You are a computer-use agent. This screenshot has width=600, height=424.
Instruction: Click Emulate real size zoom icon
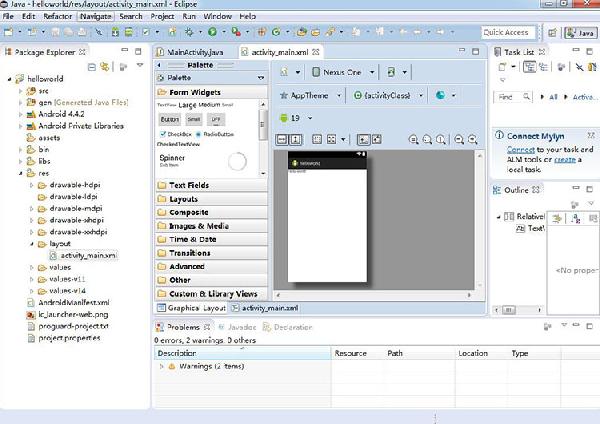click(x=413, y=140)
